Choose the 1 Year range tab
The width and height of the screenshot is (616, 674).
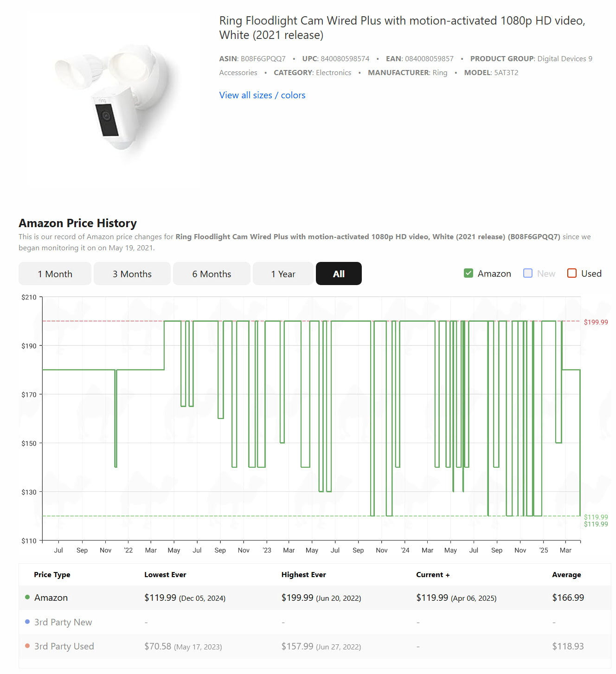tap(283, 273)
